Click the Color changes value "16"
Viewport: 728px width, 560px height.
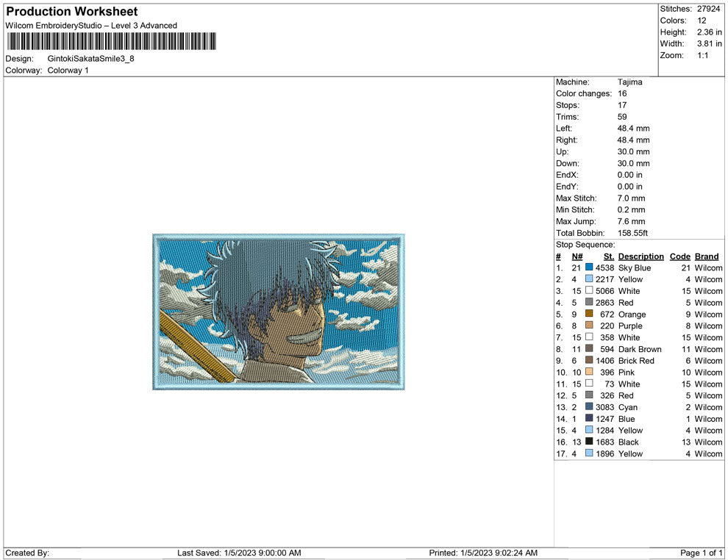(x=622, y=94)
